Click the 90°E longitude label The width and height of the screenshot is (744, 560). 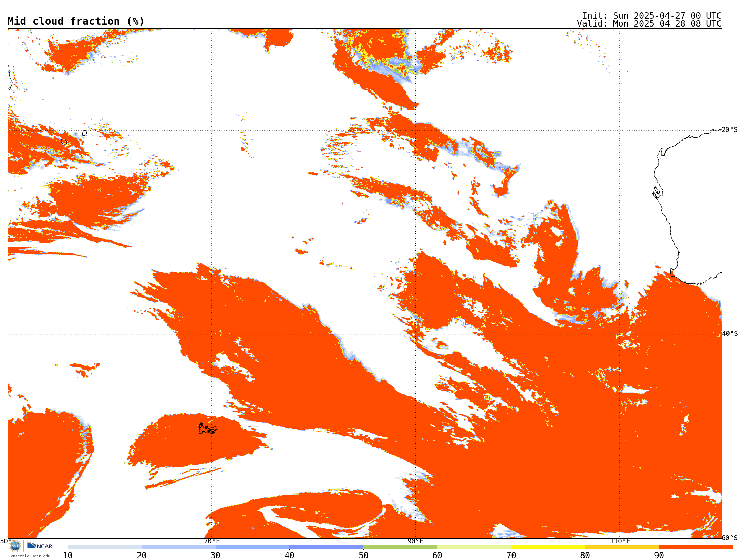point(415,541)
